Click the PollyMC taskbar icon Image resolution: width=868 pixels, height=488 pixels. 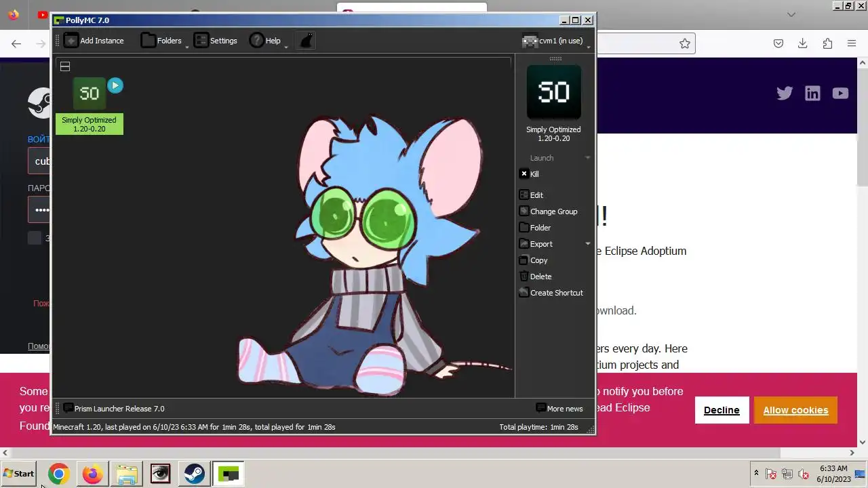228,474
